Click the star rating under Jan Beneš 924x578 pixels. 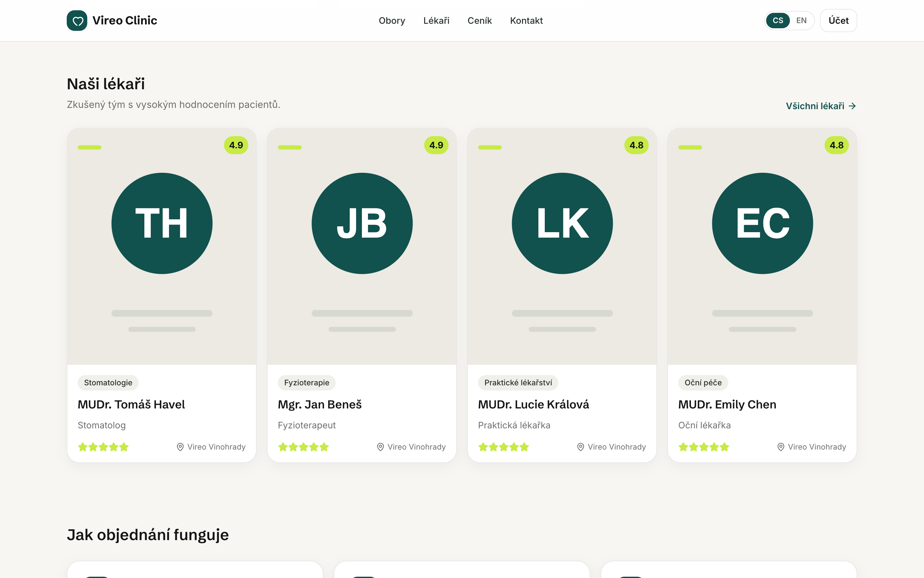click(x=303, y=447)
